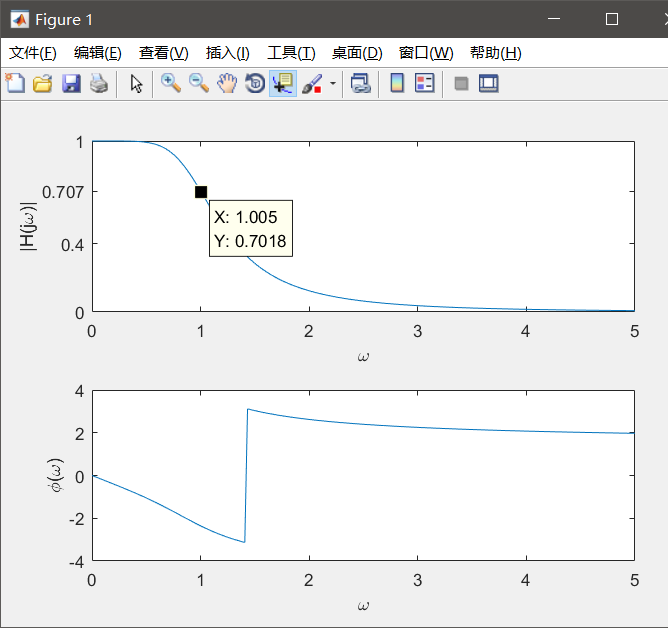Screen dimensions: 668x628
Task: Enable the Rotate 3D tool
Action: (x=255, y=83)
